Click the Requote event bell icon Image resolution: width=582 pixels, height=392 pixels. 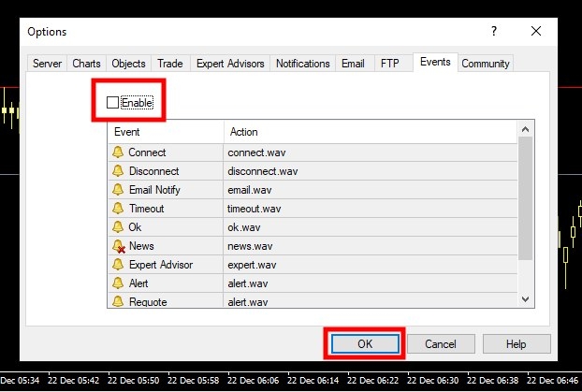[x=118, y=301]
